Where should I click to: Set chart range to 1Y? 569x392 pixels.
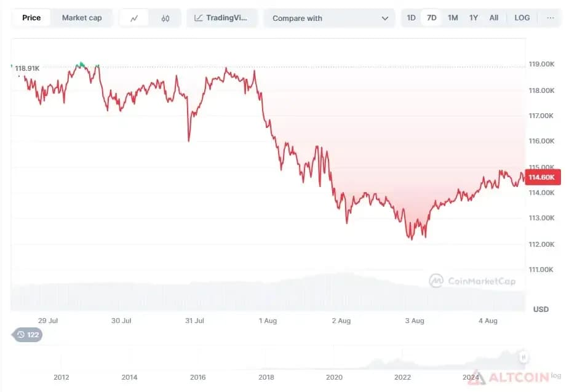(x=473, y=18)
